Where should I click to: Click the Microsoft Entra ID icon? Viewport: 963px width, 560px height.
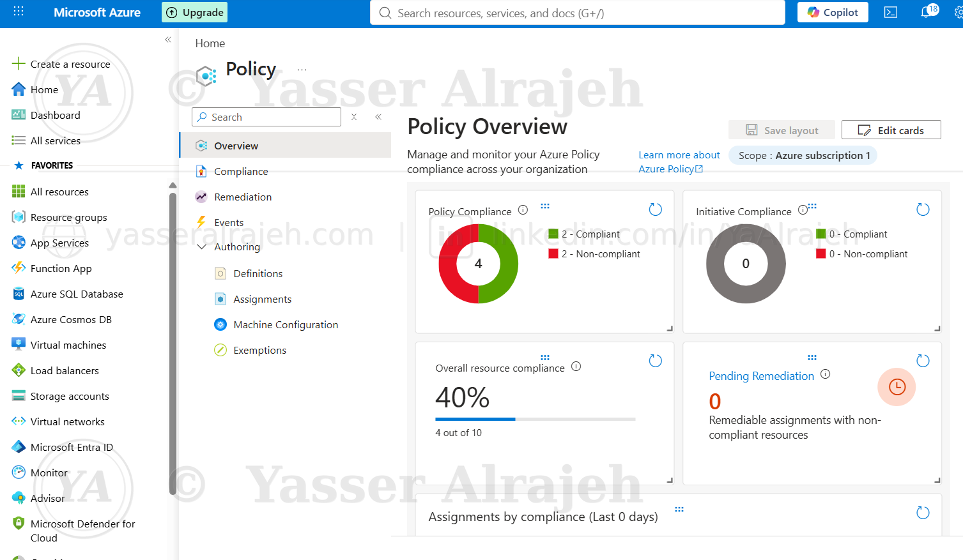[19, 447]
